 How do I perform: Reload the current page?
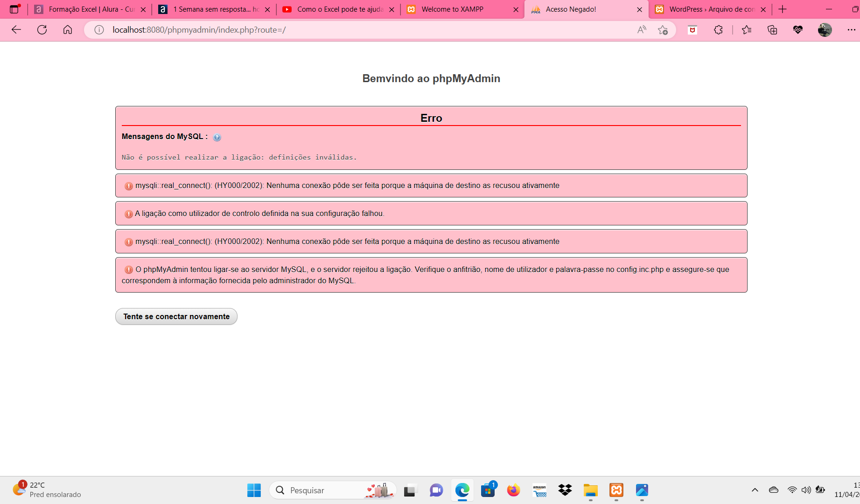(x=42, y=30)
